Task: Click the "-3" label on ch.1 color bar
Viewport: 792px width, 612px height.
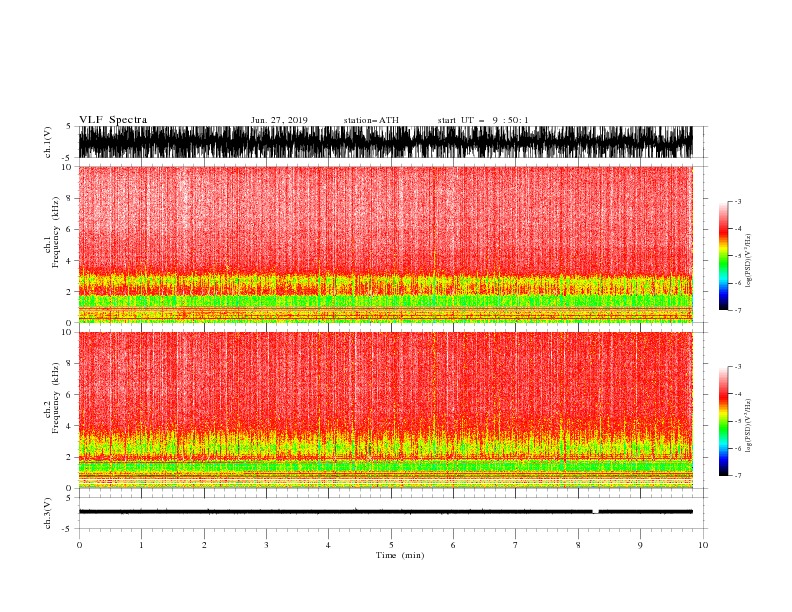Action: pos(737,201)
